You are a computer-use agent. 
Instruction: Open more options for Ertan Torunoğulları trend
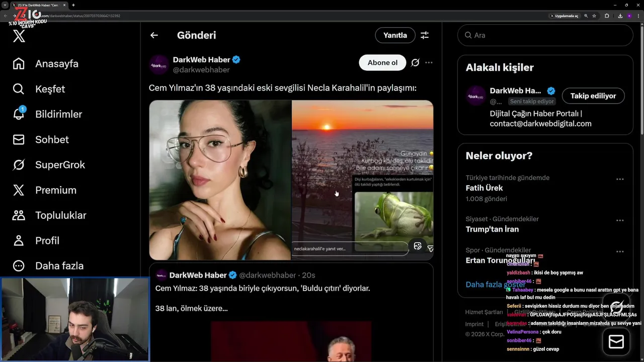[x=620, y=251]
